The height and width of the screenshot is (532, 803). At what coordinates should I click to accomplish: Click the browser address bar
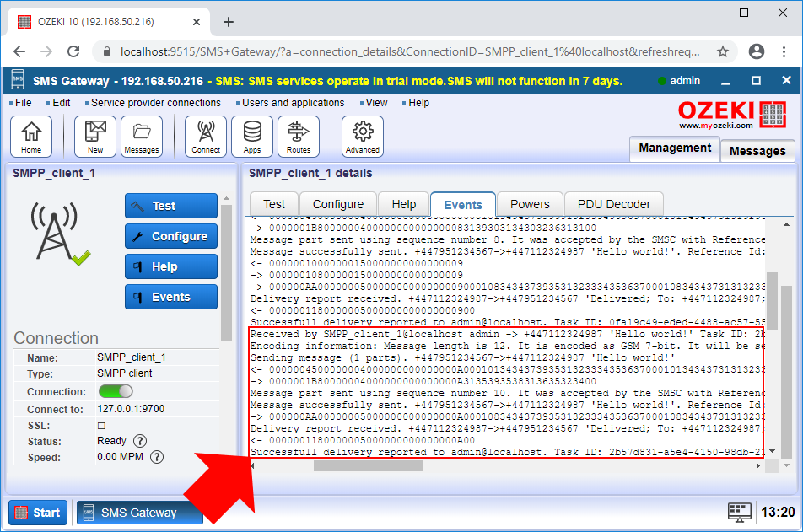click(410, 51)
